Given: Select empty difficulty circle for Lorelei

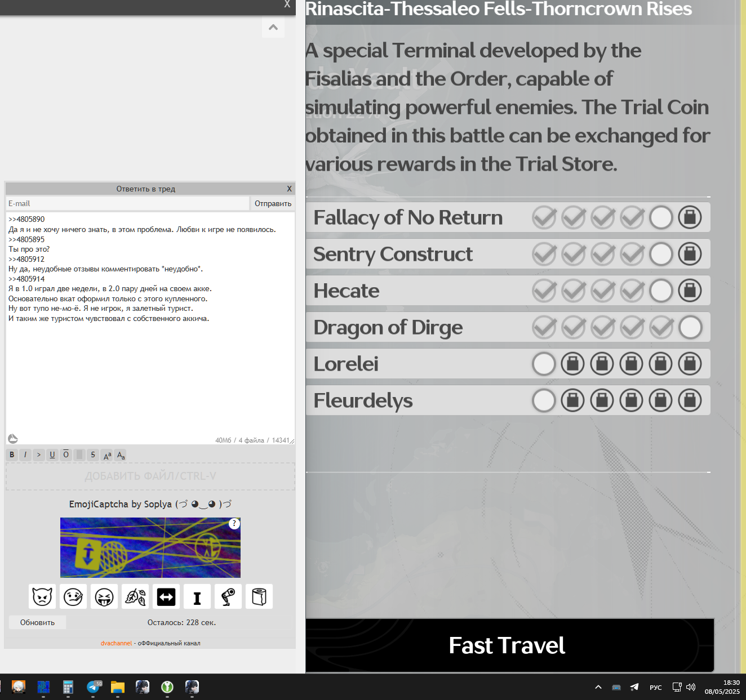Looking at the screenshot, I should (544, 364).
